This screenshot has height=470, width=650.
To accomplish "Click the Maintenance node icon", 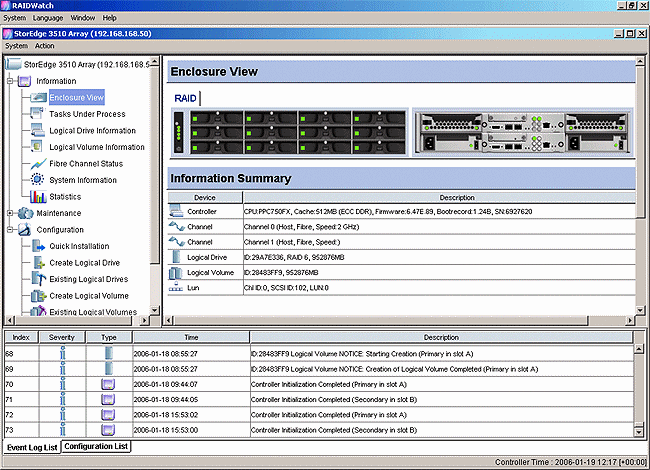I will point(25,213).
